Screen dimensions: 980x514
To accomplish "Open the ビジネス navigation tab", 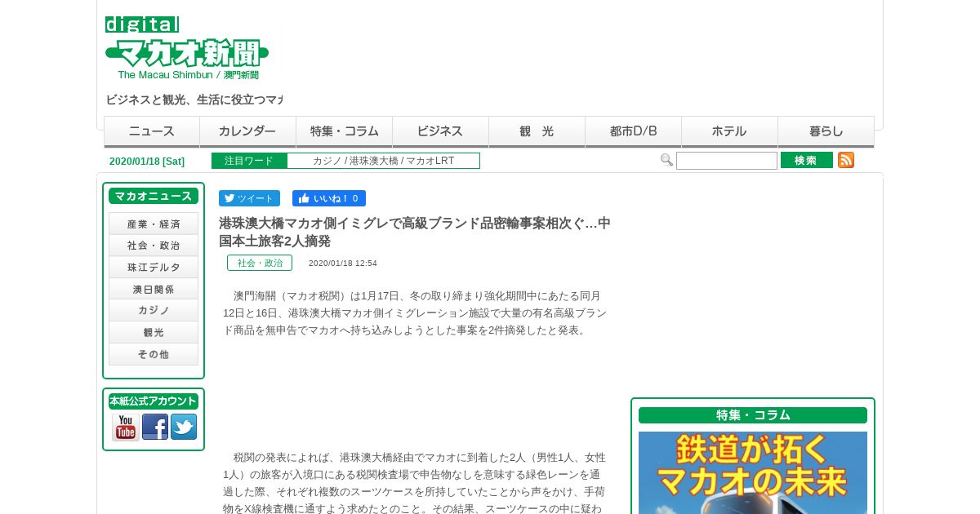I will (x=441, y=131).
